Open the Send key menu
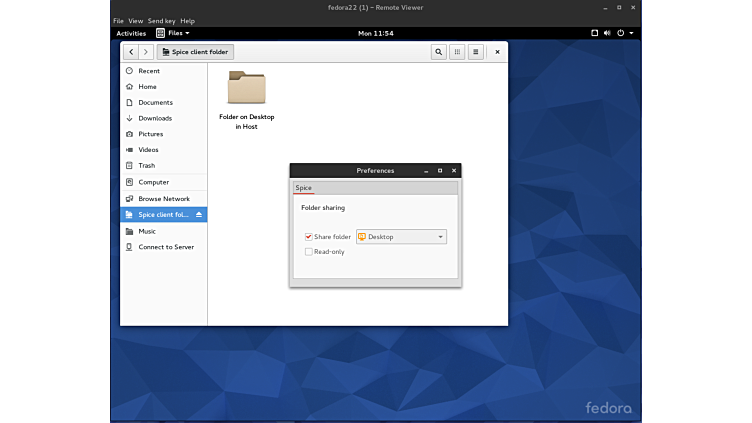 click(x=161, y=21)
